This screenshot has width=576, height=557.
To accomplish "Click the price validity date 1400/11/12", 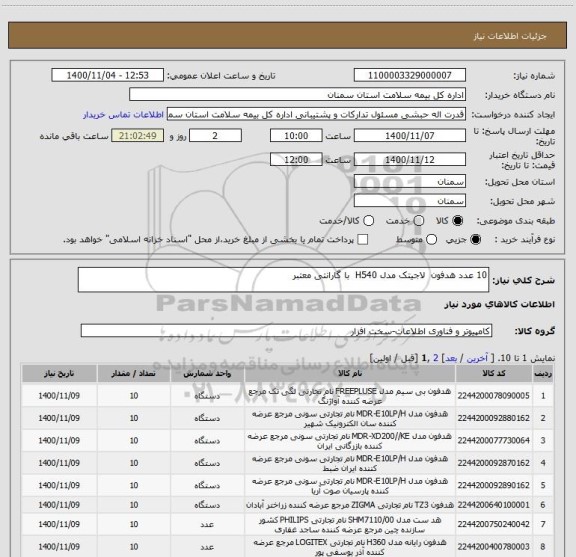I will [410, 159].
